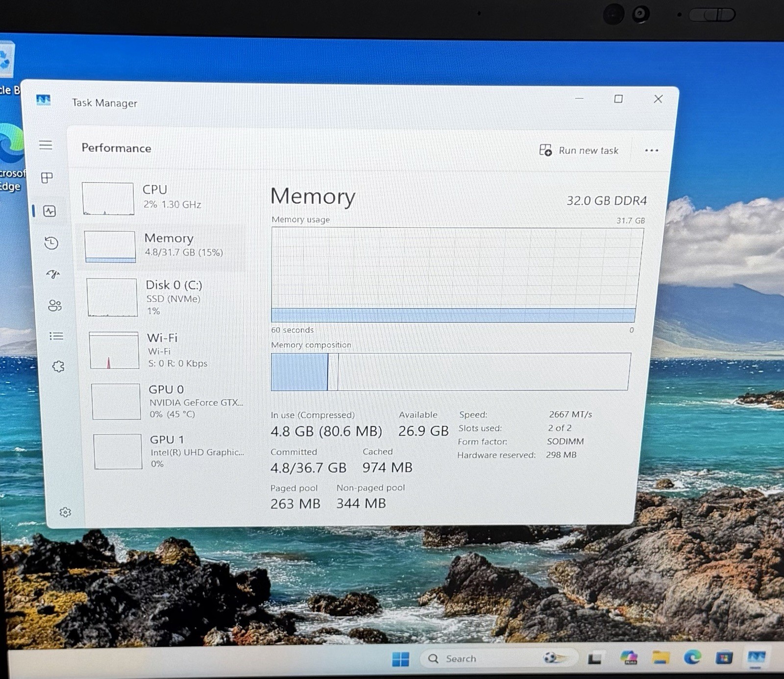Image resolution: width=784 pixels, height=679 pixels.
Task: Open the Services page puzzle icon
Action: (58, 366)
